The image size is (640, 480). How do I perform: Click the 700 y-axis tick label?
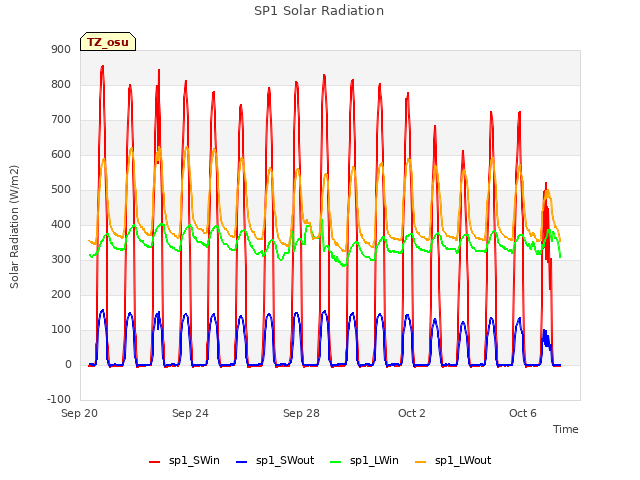point(61,120)
